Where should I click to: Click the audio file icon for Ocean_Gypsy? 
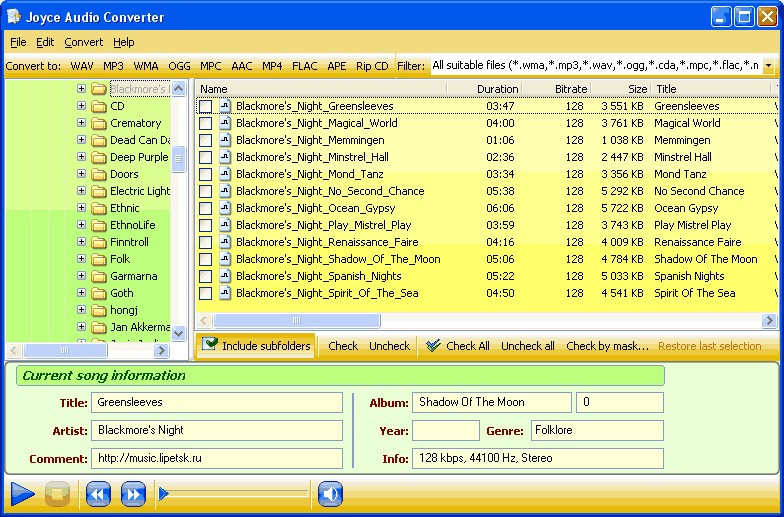[225, 208]
